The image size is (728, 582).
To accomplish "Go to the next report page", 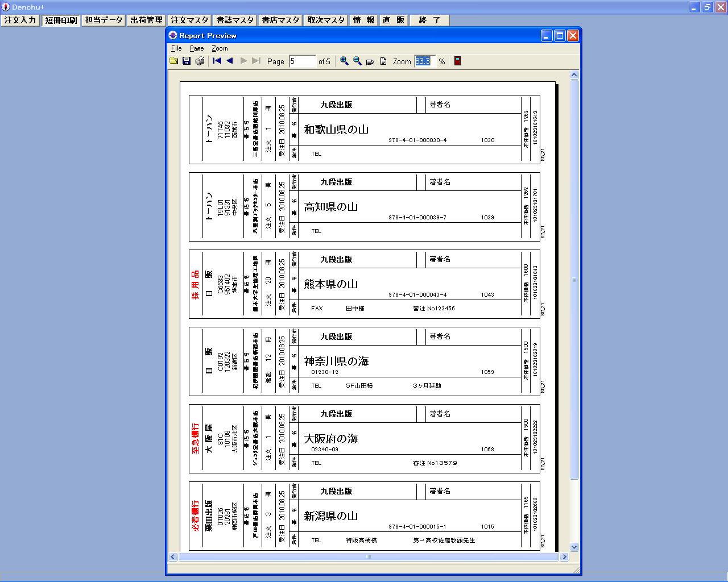I will (x=243, y=61).
